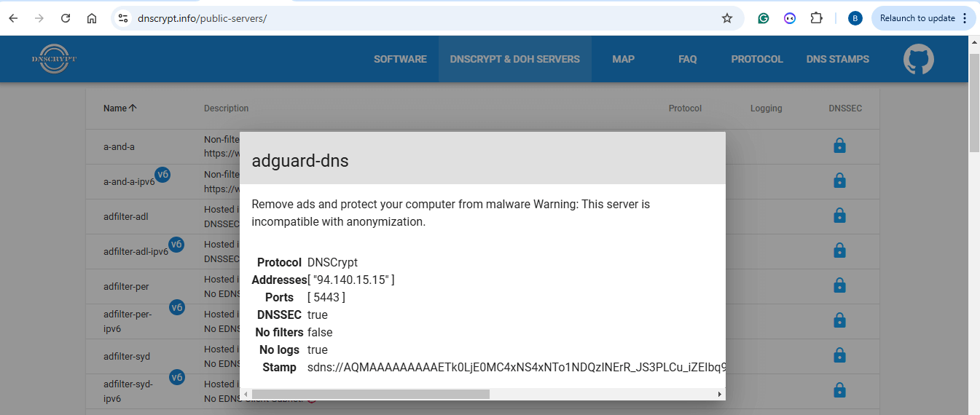Screen dimensions: 980x415
Task: Sort the table by the Name column
Action: coord(119,108)
